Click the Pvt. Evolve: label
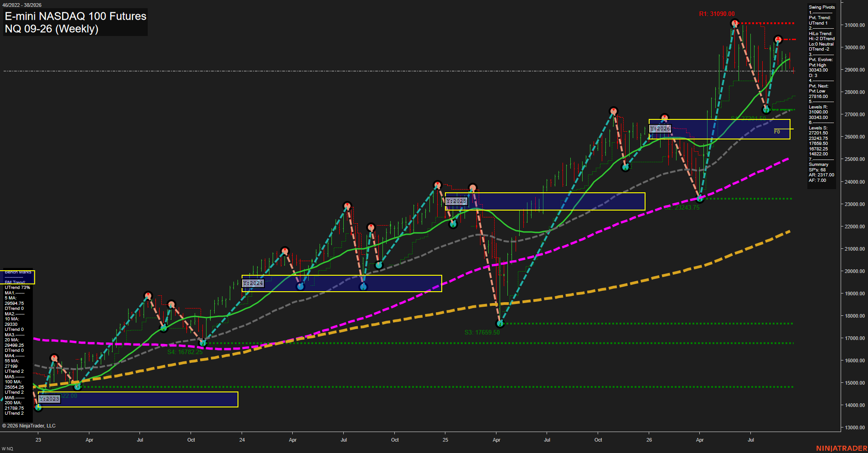868x453 pixels. coord(821,60)
